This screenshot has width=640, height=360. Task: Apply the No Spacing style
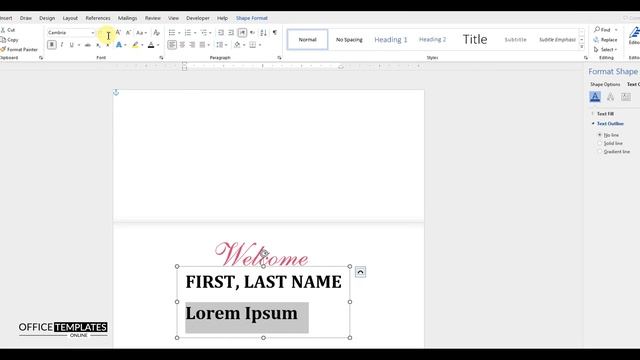coord(349,40)
